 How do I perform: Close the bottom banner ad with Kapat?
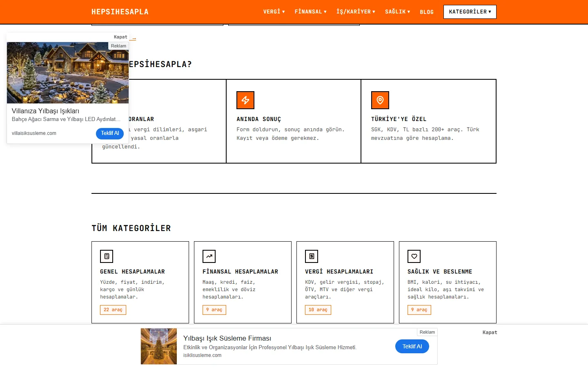490,332
